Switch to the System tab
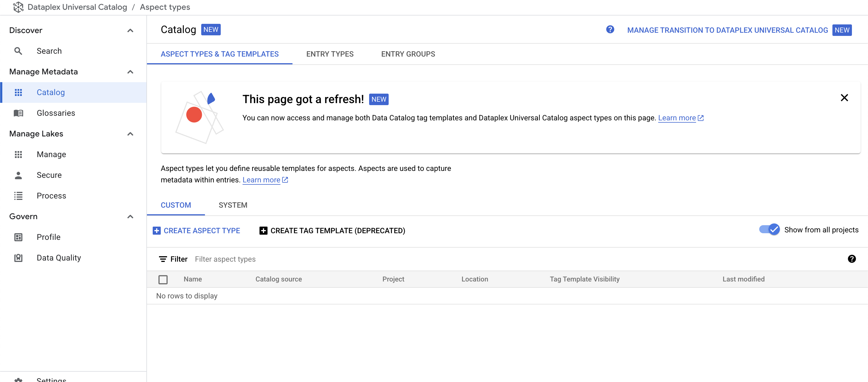 click(233, 205)
